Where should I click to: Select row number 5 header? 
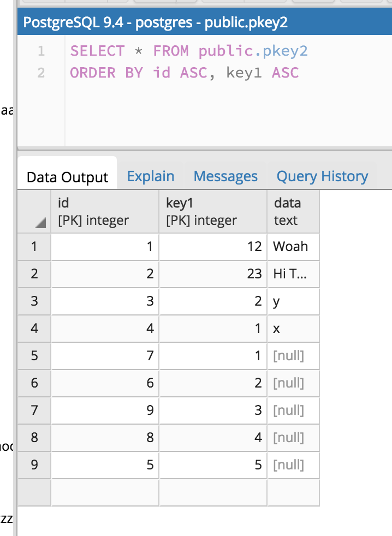tap(34, 356)
